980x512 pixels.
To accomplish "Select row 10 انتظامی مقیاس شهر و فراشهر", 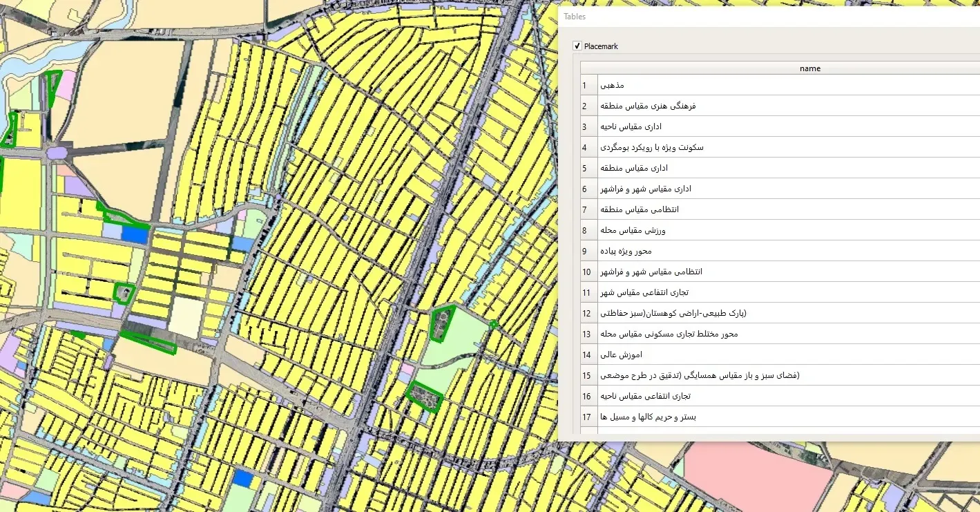I will click(760, 272).
